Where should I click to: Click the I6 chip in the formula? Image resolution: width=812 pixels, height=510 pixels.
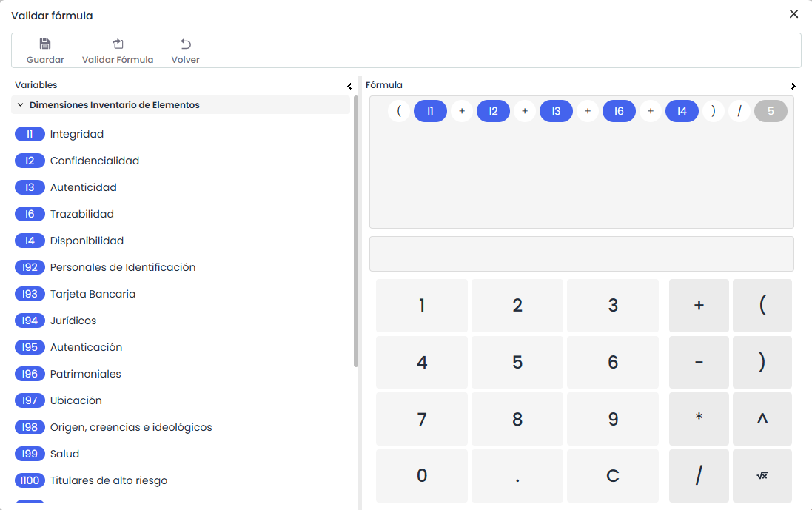pyautogui.click(x=619, y=112)
